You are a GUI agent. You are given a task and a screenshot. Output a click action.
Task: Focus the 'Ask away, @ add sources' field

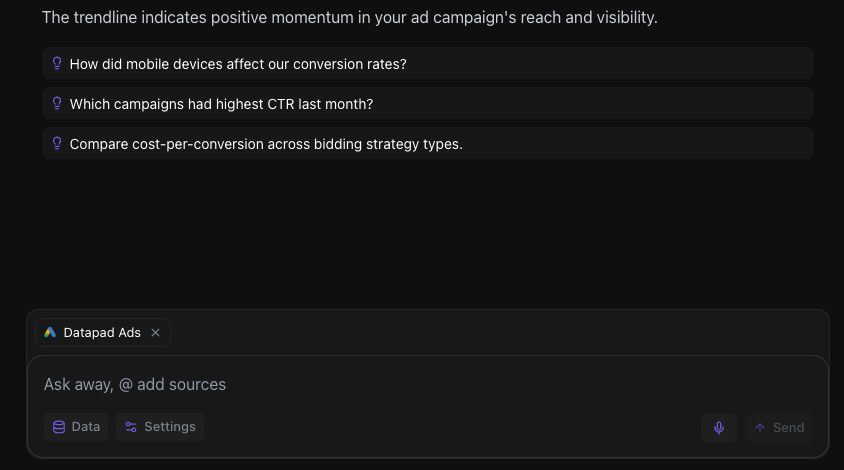(427, 384)
